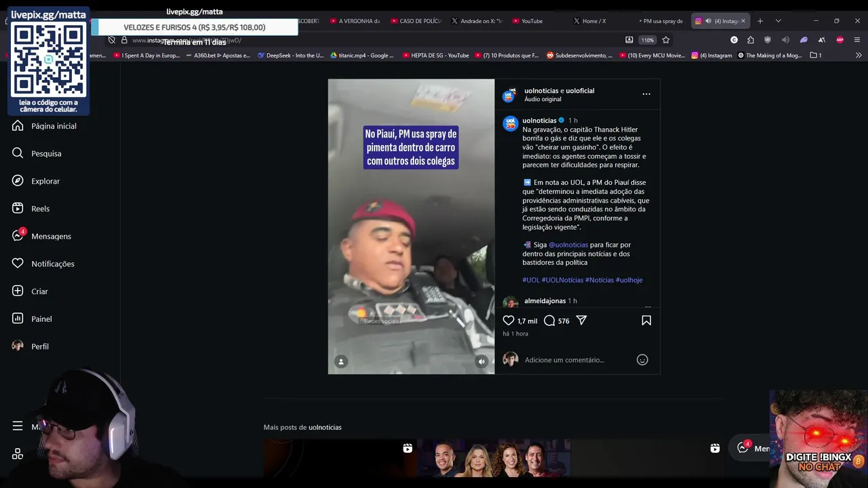Open the titanic.mp4 Google bookmark
The width and height of the screenshot is (868, 488).
click(x=362, y=56)
